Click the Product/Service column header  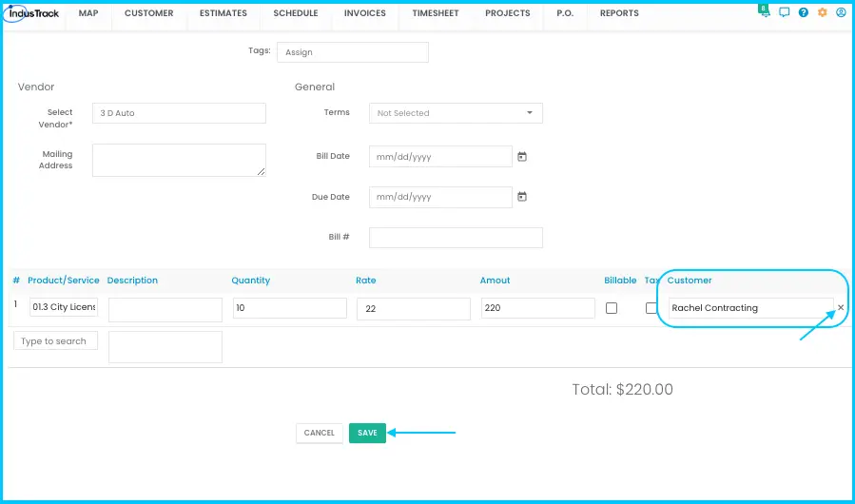64,281
